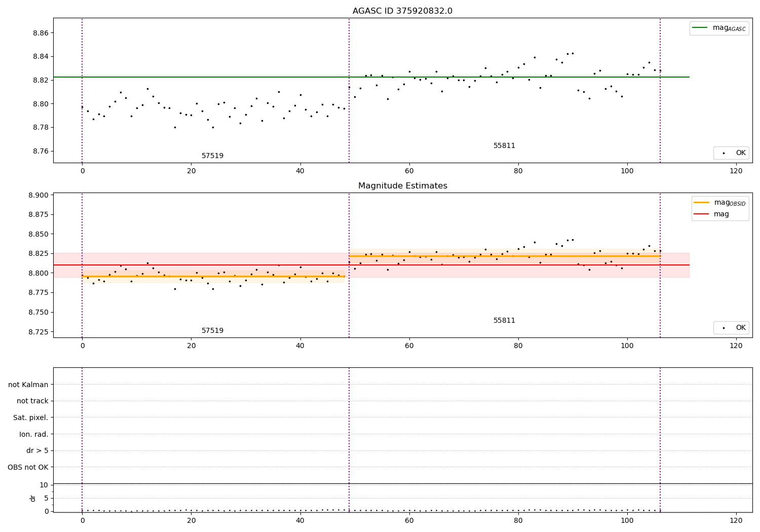Click the '5' tick on the dr axis
This screenshot has width=760, height=532.
(x=46, y=499)
